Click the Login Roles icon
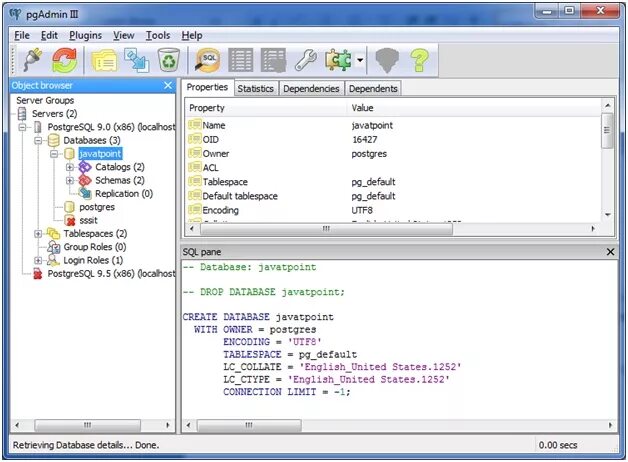Screen dimensions: 628x462 54,260
